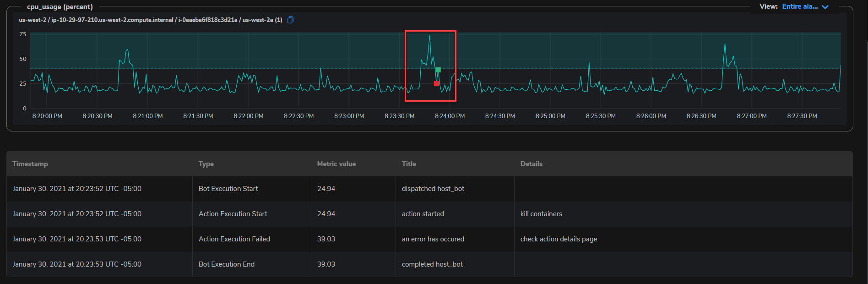Viewport: 868px width, 284px height.
Task: Click the 8:25:00 PM x-axis label
Action: tap(550, 116)
